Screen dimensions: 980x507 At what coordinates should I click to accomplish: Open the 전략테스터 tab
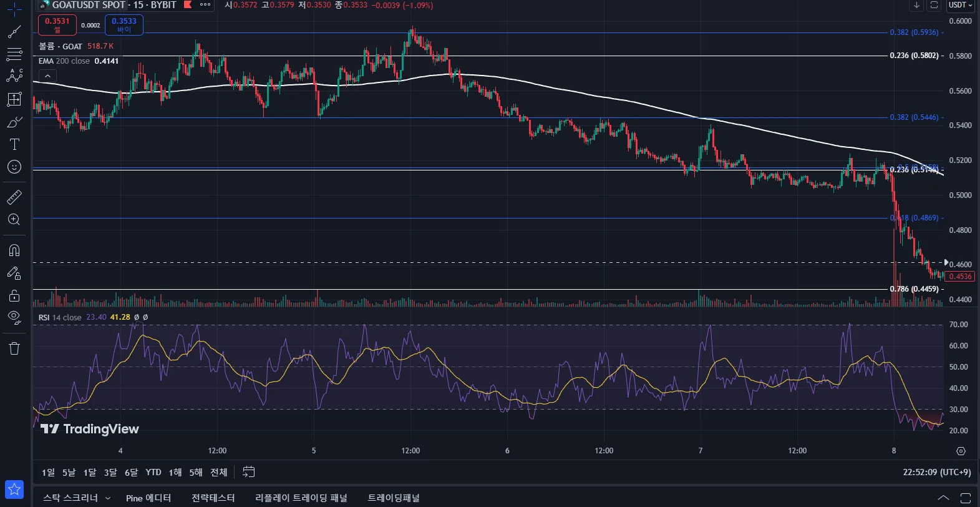(x=213, y=498)
